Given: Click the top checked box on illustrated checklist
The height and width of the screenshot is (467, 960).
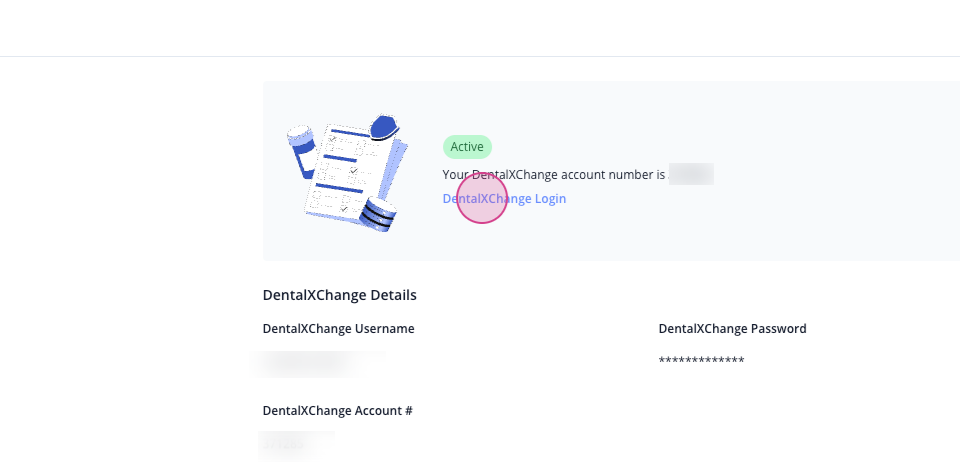Looking at the screenshot, I should [x=332, y=140].
